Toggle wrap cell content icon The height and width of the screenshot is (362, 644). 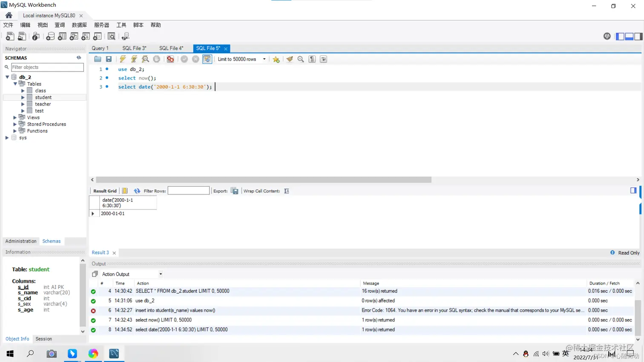[287, 191]
